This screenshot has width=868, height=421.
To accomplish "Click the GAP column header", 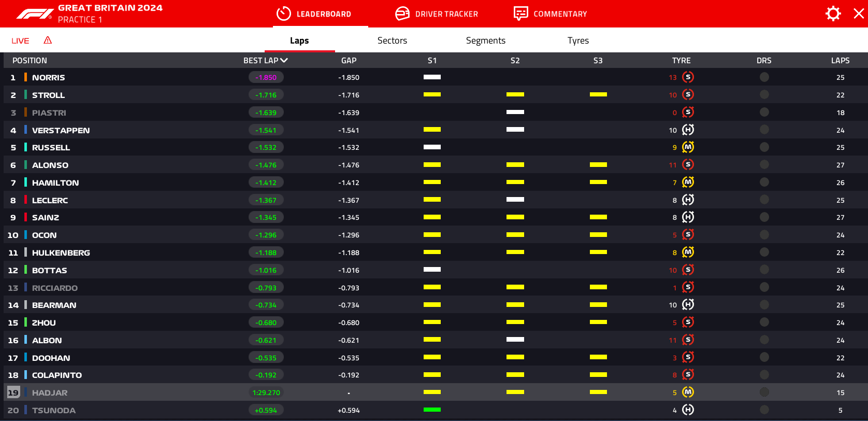I will click(x=349, y=61).
